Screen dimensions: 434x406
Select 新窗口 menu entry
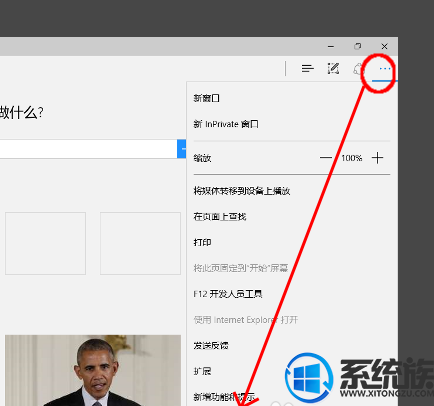(x=207, y=98)
